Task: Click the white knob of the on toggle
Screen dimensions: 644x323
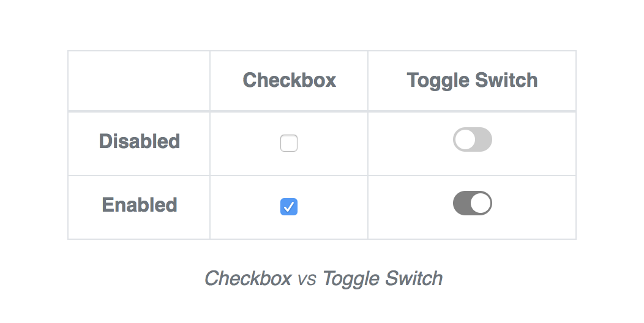Action: pyautogui.click(x=481, y=203)
